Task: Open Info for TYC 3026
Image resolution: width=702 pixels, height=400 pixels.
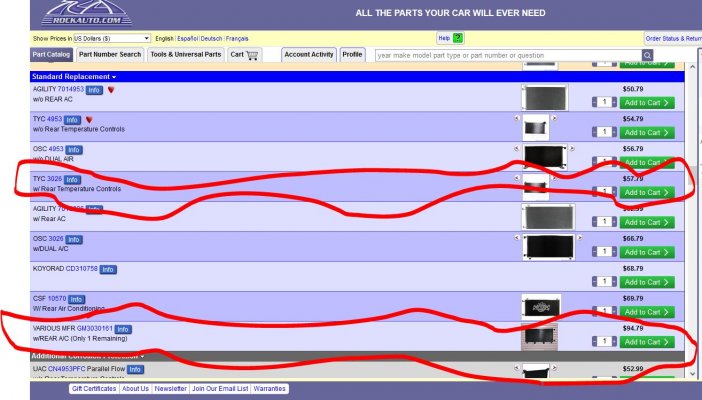Action: (x=72, y=180)
